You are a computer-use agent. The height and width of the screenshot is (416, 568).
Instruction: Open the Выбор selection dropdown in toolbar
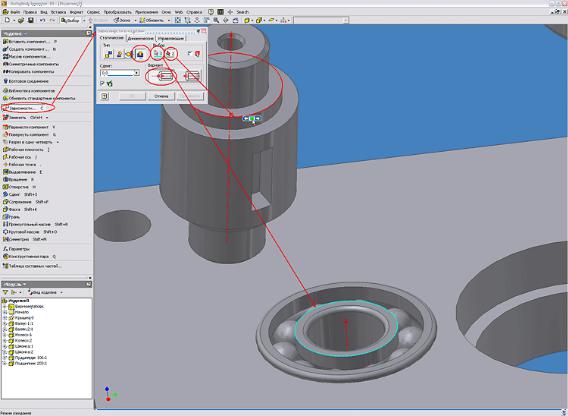(84, 21)
